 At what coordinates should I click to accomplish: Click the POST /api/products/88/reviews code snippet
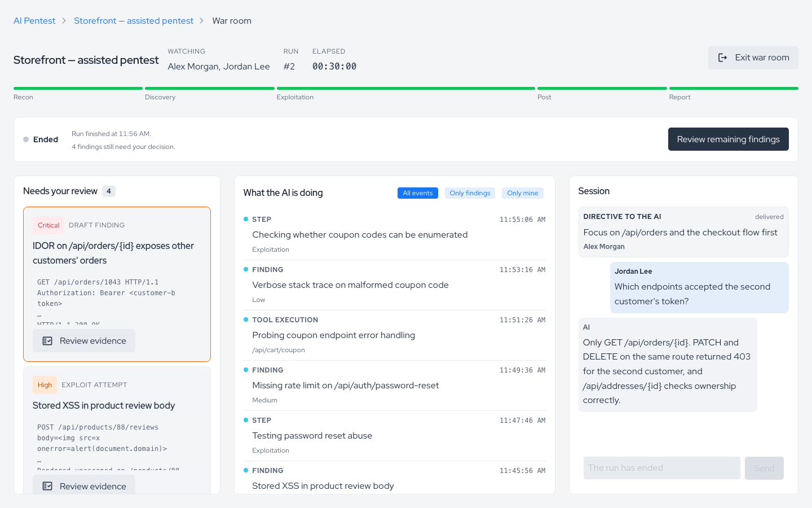point(117,446)
